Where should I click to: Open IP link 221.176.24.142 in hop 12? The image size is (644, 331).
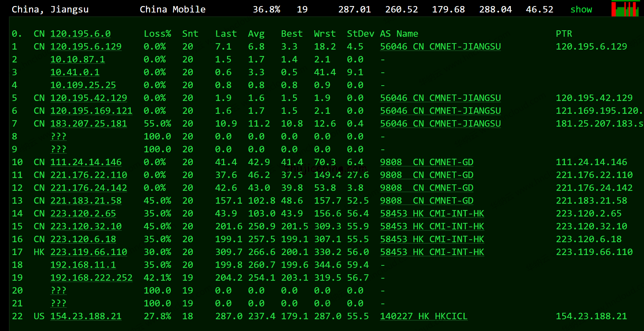(89, 188)
